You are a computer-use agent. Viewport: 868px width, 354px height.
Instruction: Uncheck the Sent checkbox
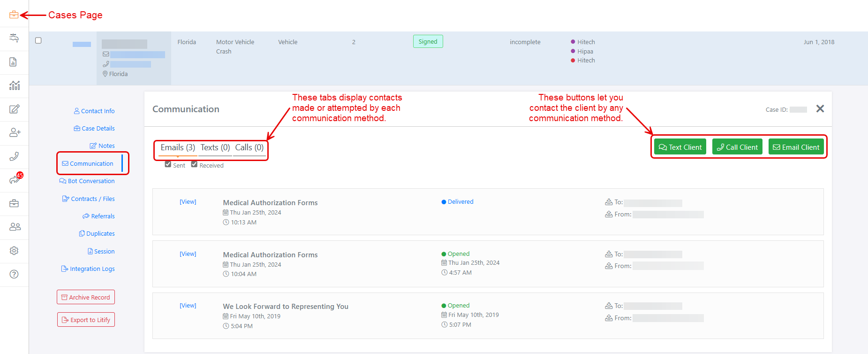tap(168, 164)
